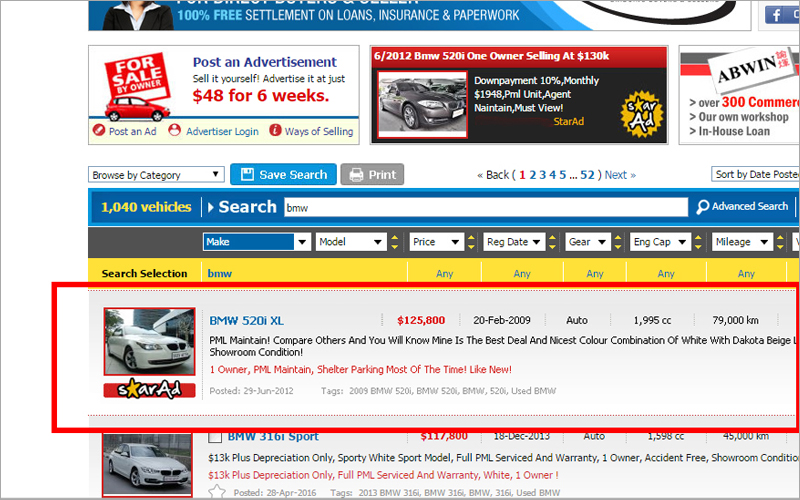Image resolution: width=800 pixels, height=500 pixels.
Task: Click the favorite star icon under BMW 316i Sport
Action: (217, 492)
